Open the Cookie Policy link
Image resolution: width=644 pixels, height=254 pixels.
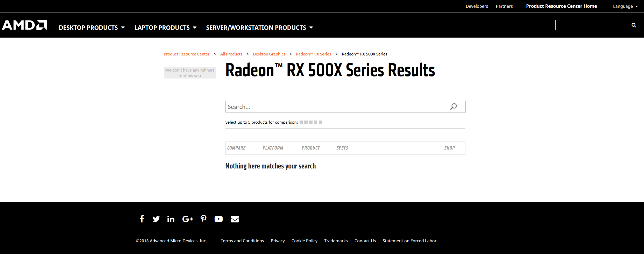pos(305,241)
